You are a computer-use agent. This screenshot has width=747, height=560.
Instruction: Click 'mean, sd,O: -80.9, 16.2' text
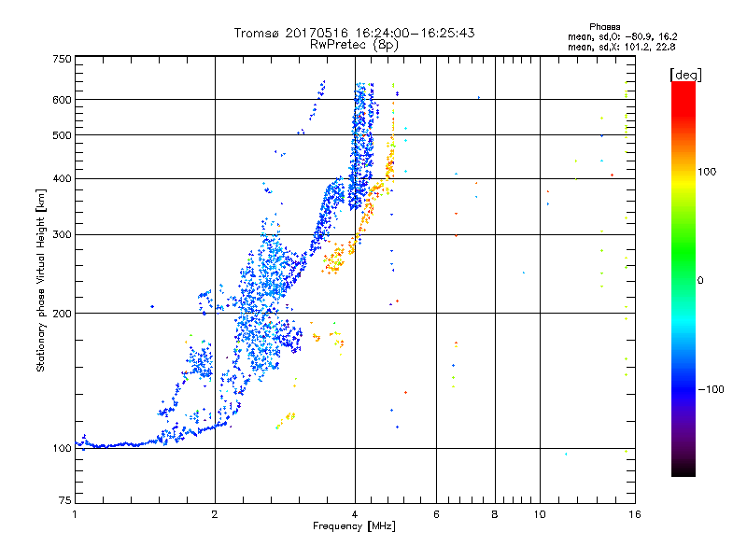point(622,36)
